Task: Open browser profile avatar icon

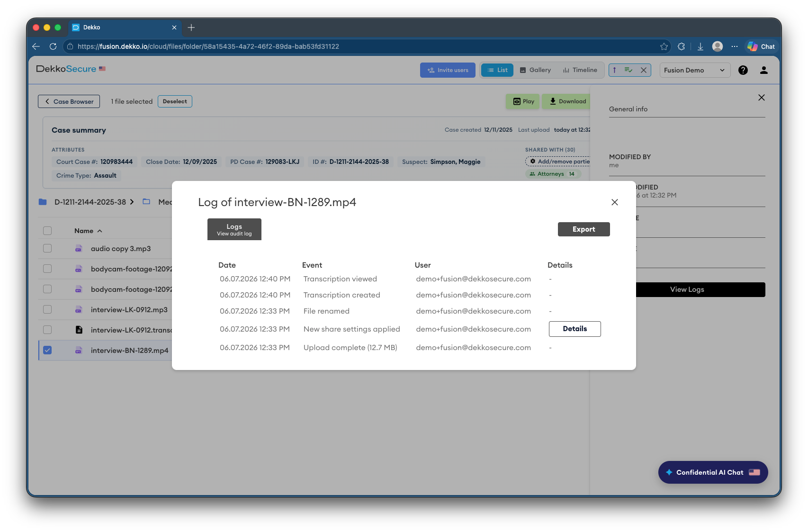Action: (x=718, y=46)
